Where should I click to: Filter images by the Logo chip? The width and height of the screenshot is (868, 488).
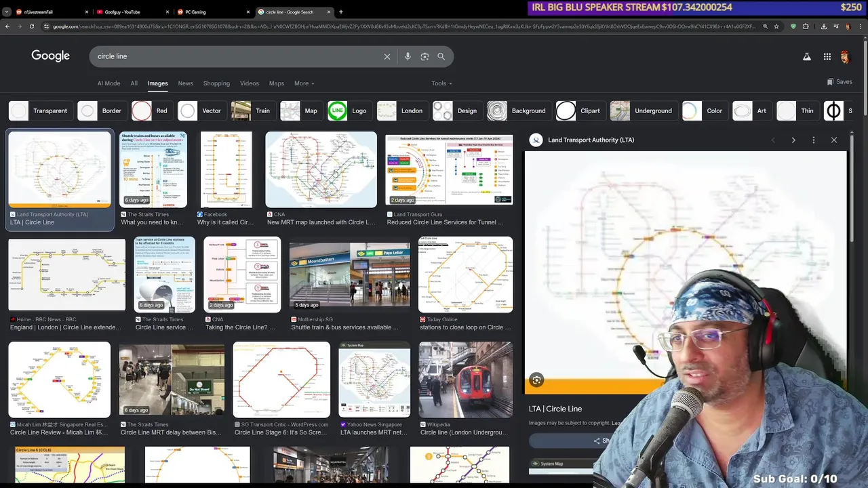[349, 110]
